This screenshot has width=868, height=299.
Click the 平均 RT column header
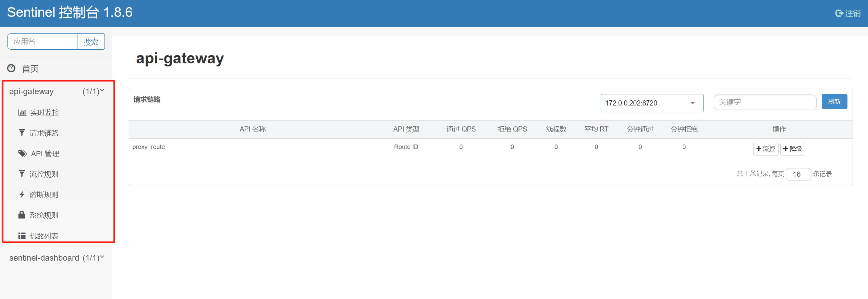tap(596, 129)
